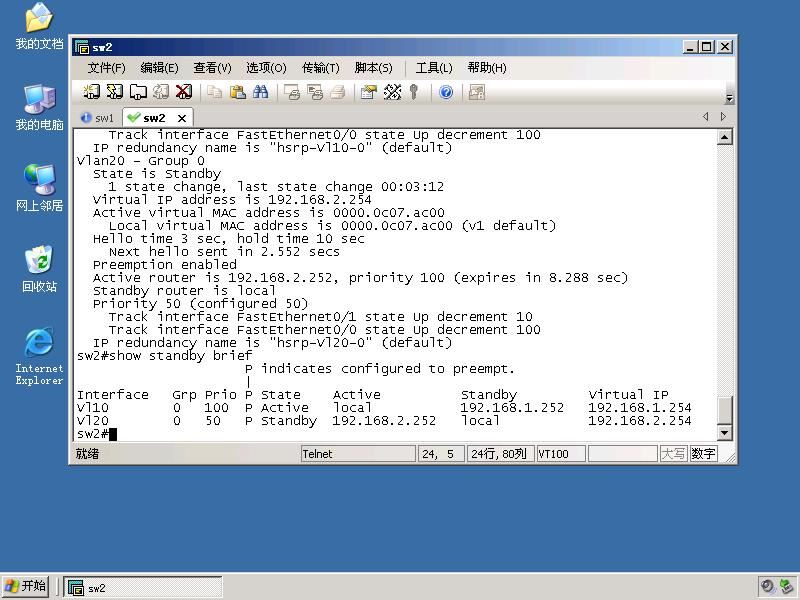Click 'show standby brief' command text
The width and height of the screenshot is (800, 600).
[x=181, y=356]
